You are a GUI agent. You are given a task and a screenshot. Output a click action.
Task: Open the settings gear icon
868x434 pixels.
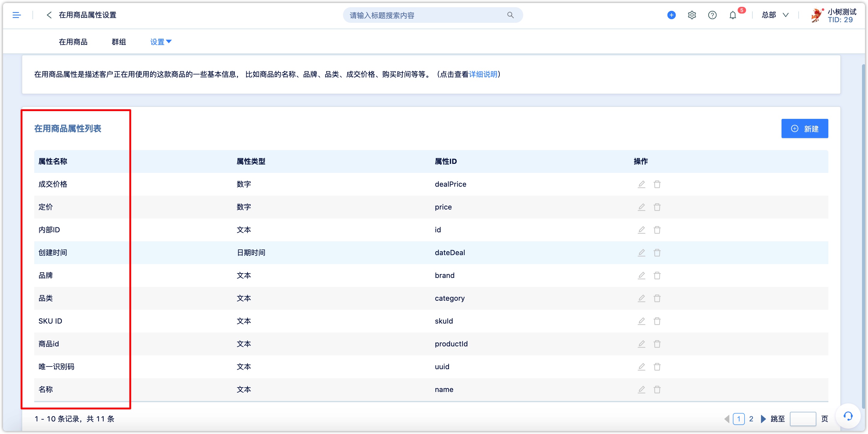(692, 15)
